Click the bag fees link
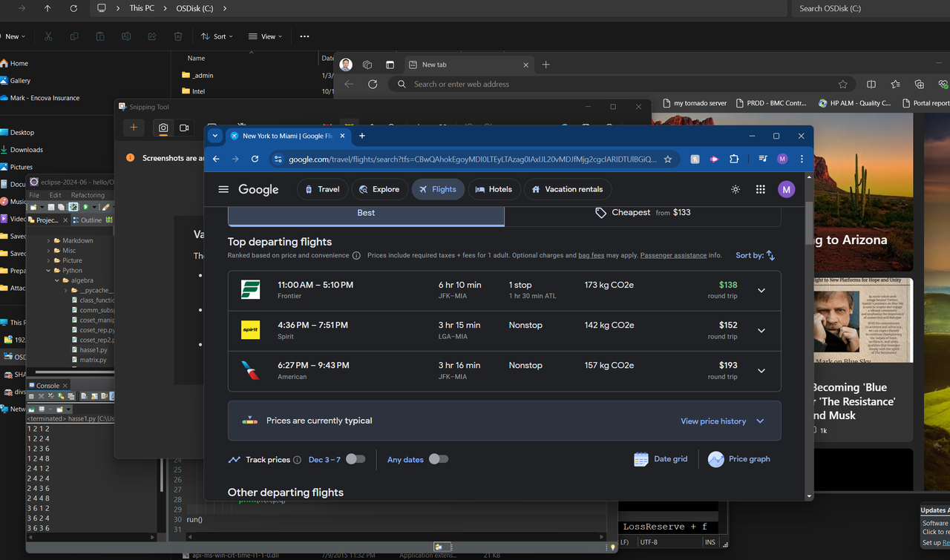This screenshot has height=560, width=950. point(591,255)
